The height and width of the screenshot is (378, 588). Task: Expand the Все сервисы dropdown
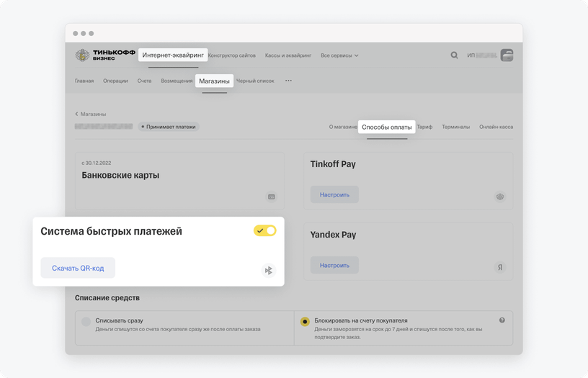click(339, 55)
